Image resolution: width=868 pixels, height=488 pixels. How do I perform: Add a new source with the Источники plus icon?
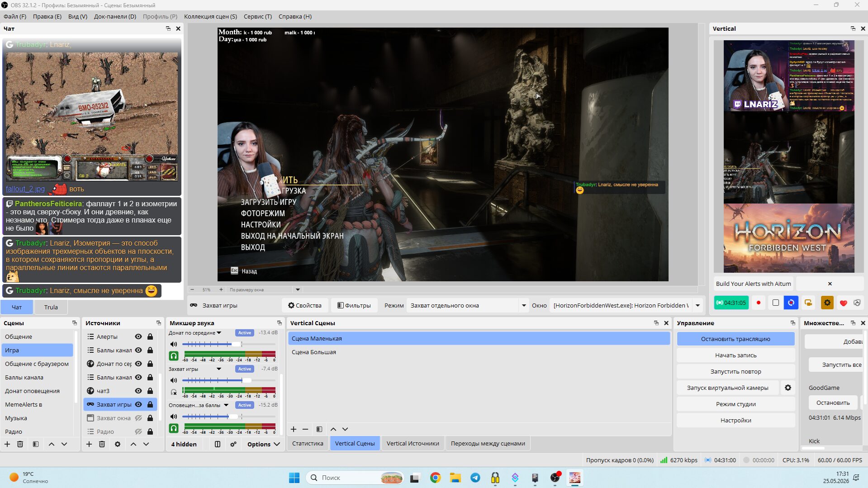[x=89, y=444]
